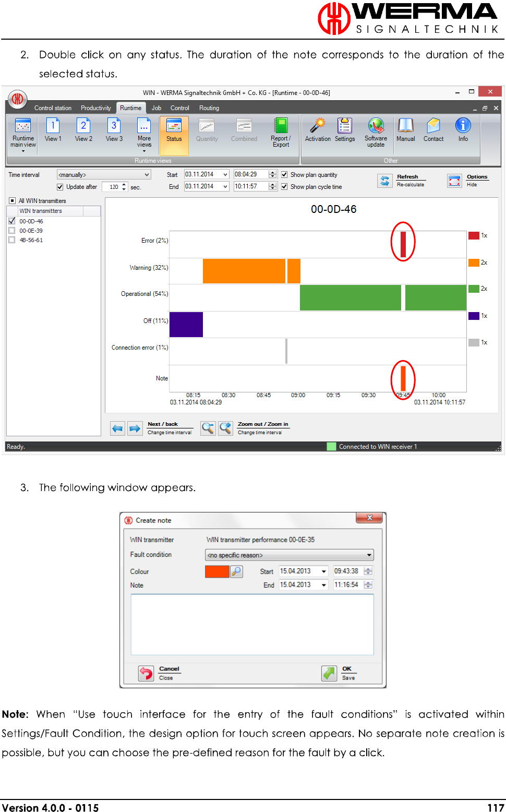Click the Refresh re-calculate icon

[x=385, y=181]
